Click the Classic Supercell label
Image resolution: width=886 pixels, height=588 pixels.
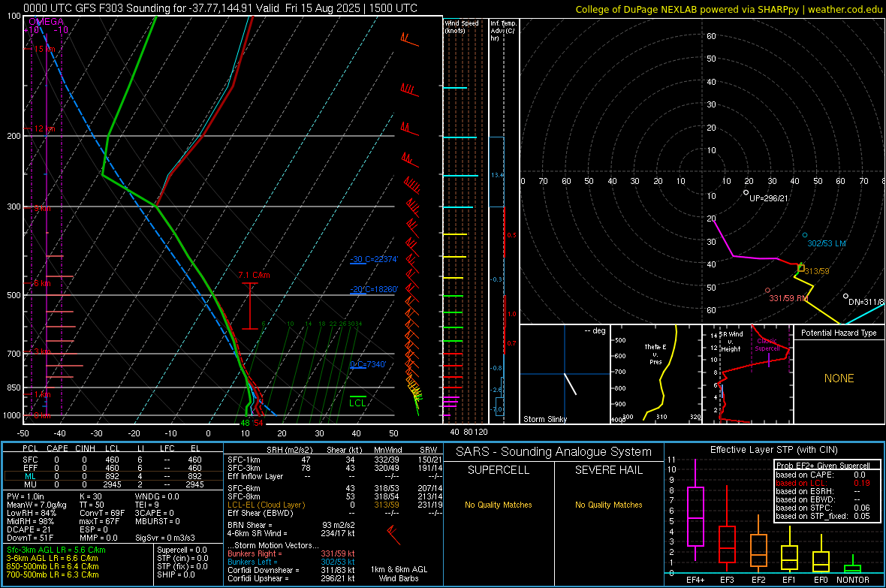coord(767,345)
